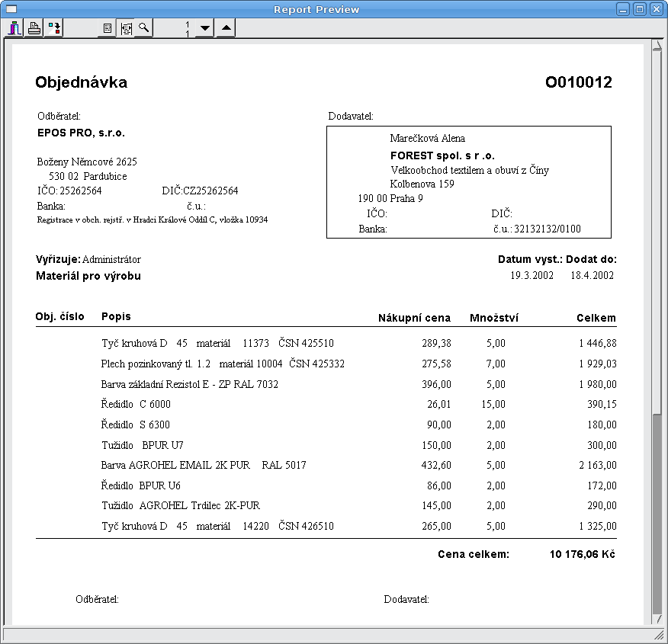
Task: Click the Objednávka report heading
Action: coord(81,83)
